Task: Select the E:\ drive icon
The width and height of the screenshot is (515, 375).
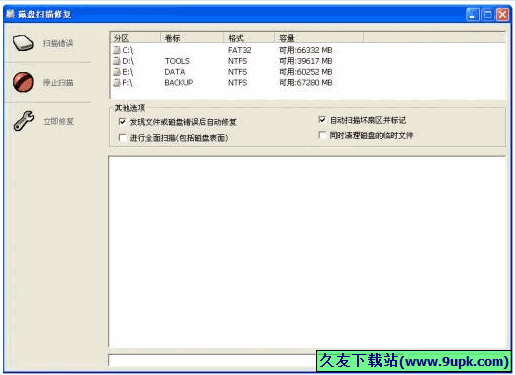Action: click(117, 72)
